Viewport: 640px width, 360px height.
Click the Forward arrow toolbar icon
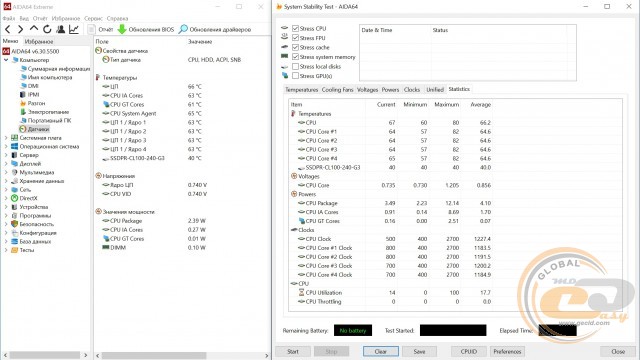point(20,29)
